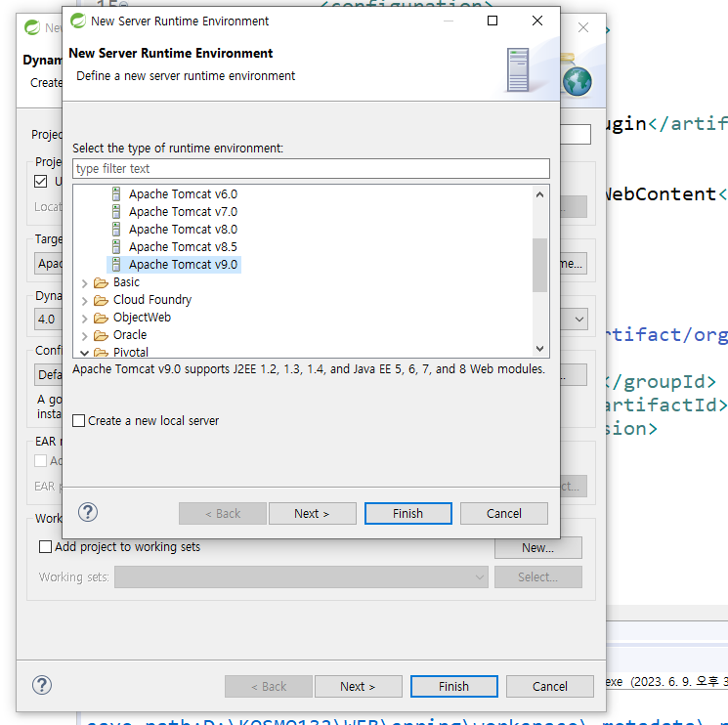Click Finish in New Server Runtime dialog

(x=408, y=513)
